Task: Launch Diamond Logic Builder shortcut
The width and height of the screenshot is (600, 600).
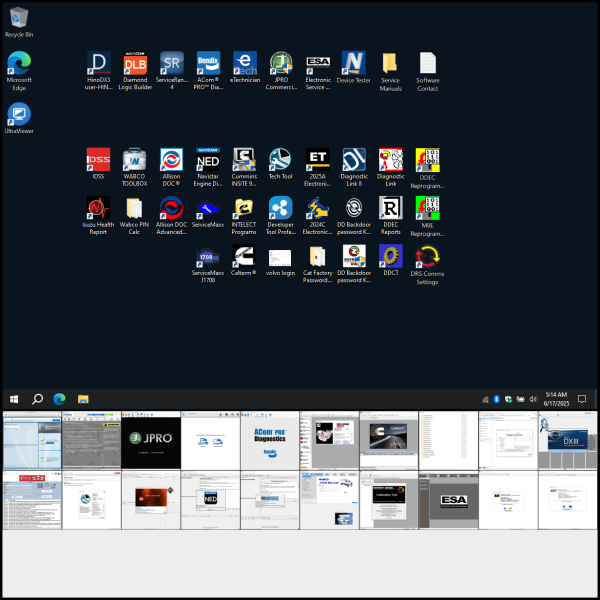Action: pyautogui.click(x=135, y=71)
